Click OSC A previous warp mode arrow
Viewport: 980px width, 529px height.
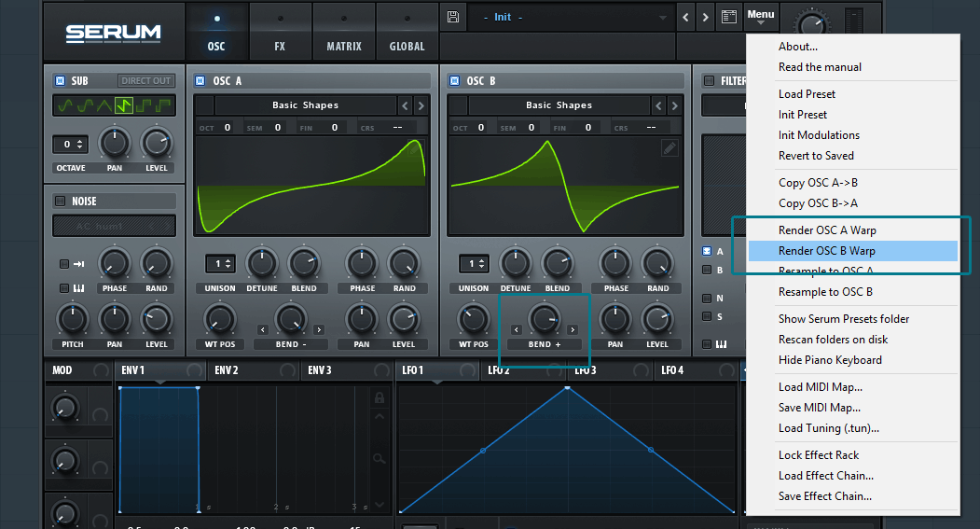tap(263, 329)
